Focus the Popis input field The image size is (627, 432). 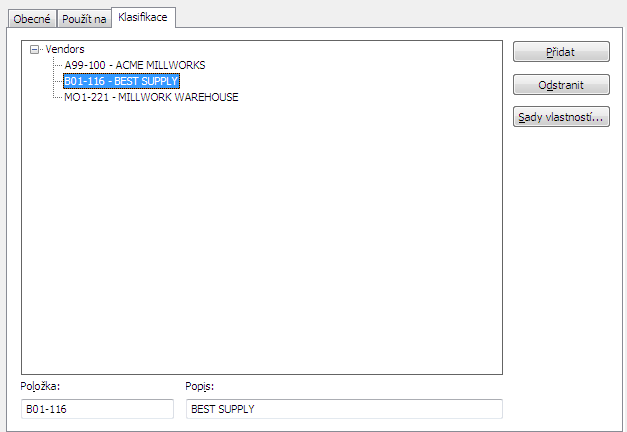344,409
